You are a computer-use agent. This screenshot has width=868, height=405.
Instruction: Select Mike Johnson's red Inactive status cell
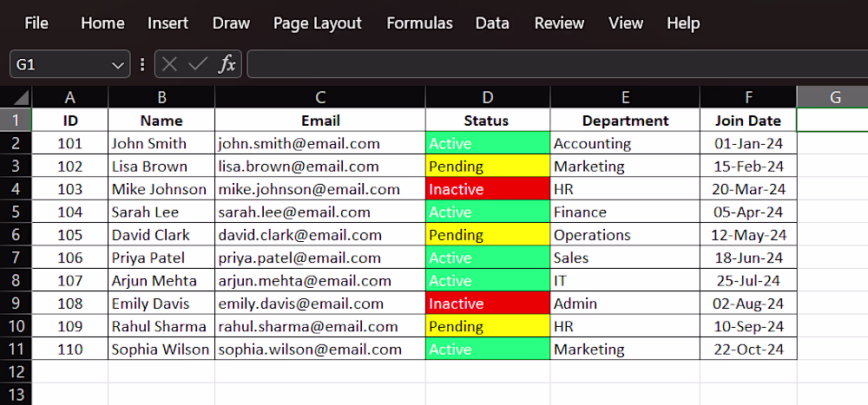[488, 189]
